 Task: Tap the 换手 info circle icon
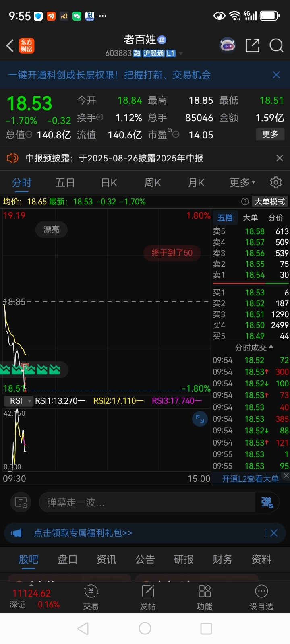pyautogui.click(x=100, y=117)
